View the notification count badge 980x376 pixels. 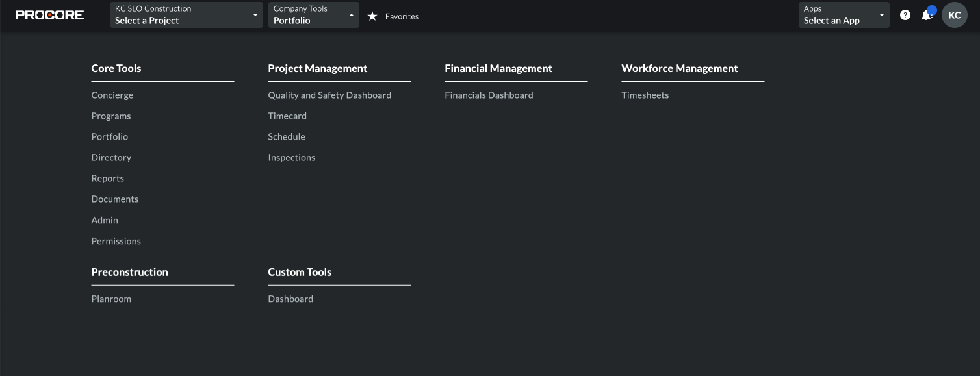931,9
